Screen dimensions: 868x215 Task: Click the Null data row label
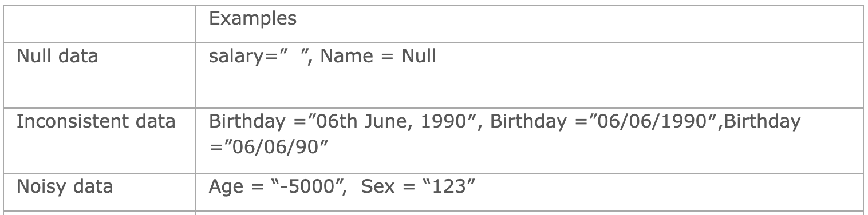pyautogui.click(x=57, y=57)
